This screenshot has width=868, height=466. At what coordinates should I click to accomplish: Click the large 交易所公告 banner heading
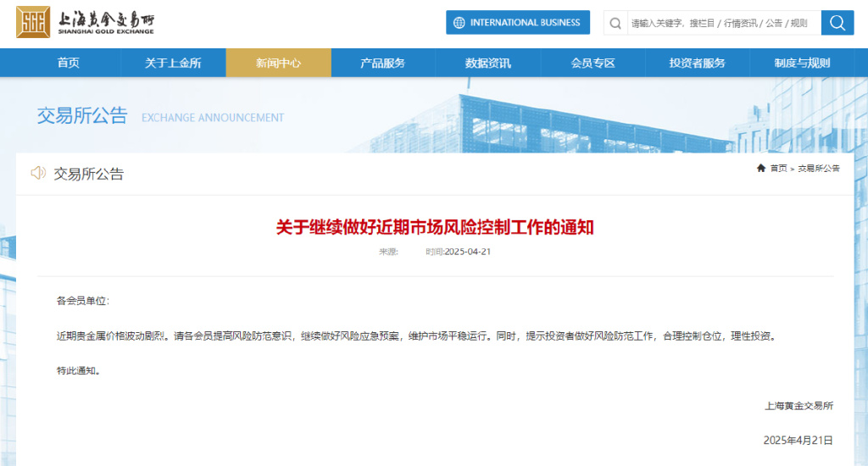(82, 116)
